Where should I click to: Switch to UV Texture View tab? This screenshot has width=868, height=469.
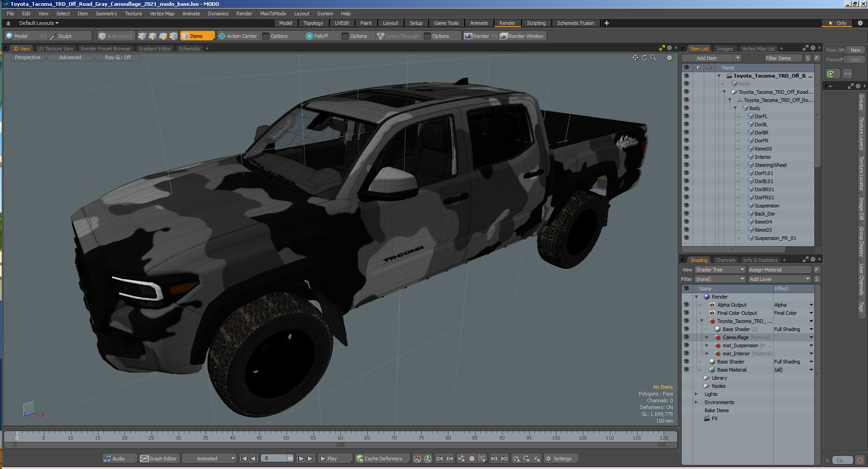point(55,49)
